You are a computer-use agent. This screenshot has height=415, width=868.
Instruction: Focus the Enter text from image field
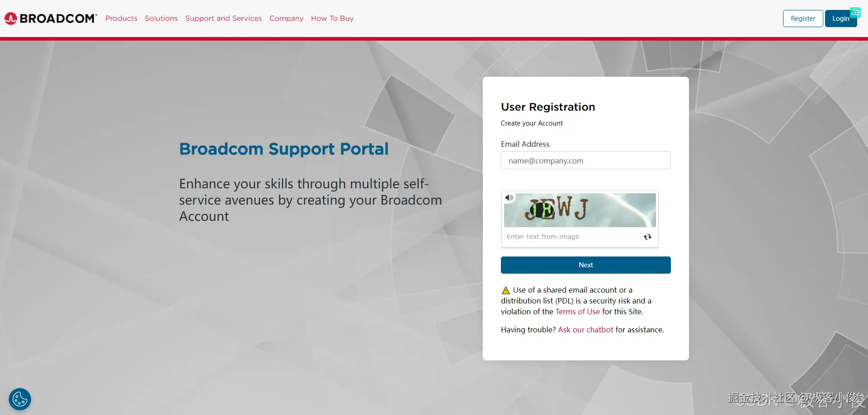pyautogui.click(x=572, y=237)
